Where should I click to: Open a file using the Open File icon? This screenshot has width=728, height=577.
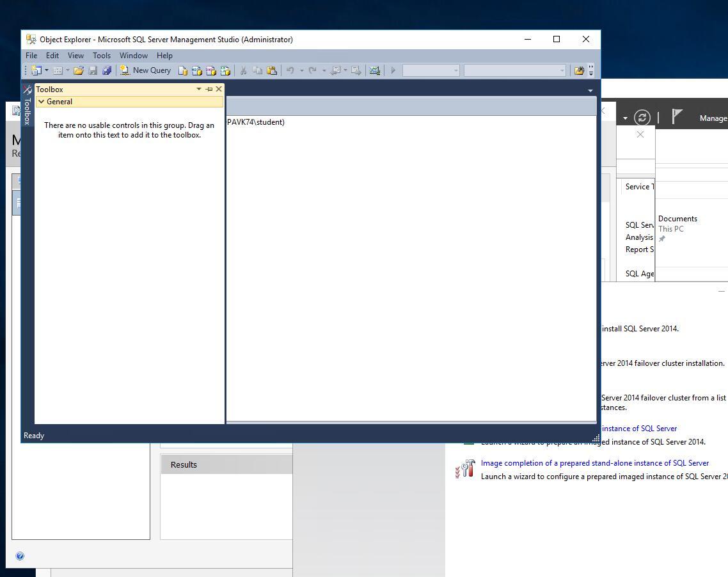pyautogui.click(x=79, y=70)
